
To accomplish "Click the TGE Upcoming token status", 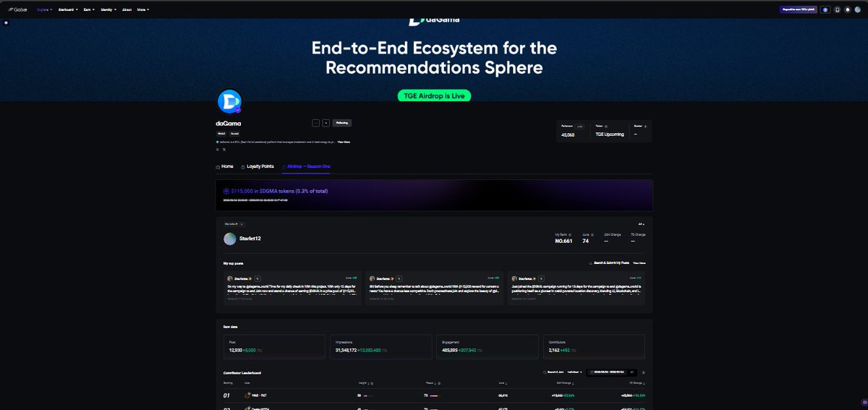I will 610,134.
